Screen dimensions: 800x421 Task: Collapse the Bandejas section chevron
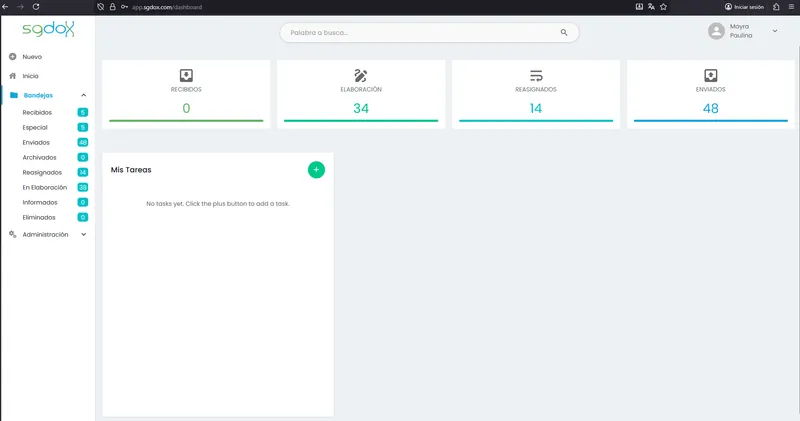[x=84, y=95]
